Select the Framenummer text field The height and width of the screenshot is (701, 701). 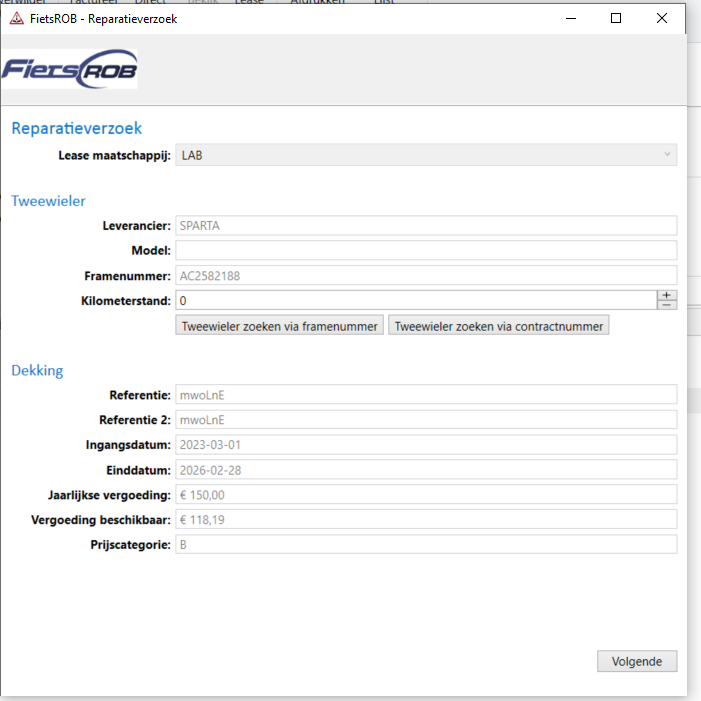(426, 275)
